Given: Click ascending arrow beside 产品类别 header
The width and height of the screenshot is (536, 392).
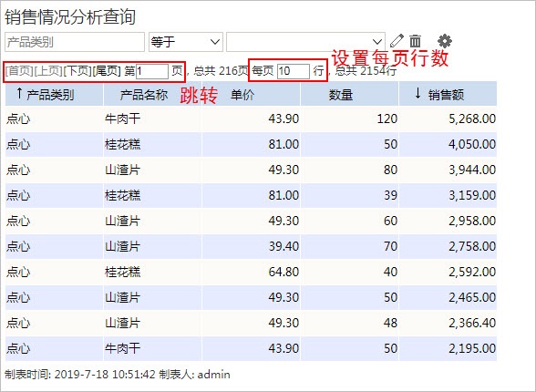Looking at the screenshot, I should (x=19, y=93).
